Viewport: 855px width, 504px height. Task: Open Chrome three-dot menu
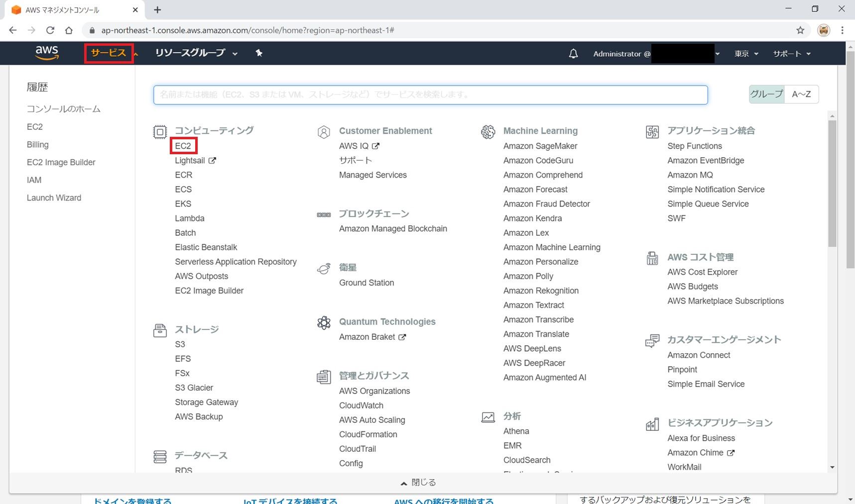click(x=843, y=30)
